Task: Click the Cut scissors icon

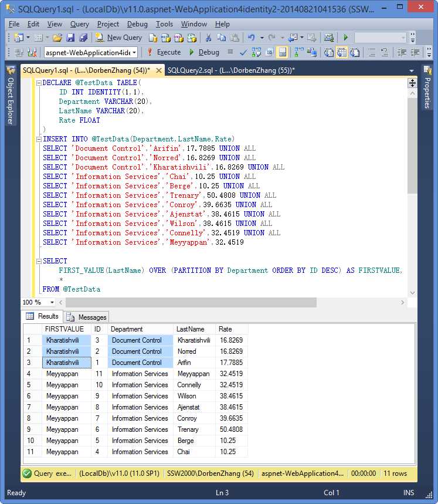Action: point(208,38)
